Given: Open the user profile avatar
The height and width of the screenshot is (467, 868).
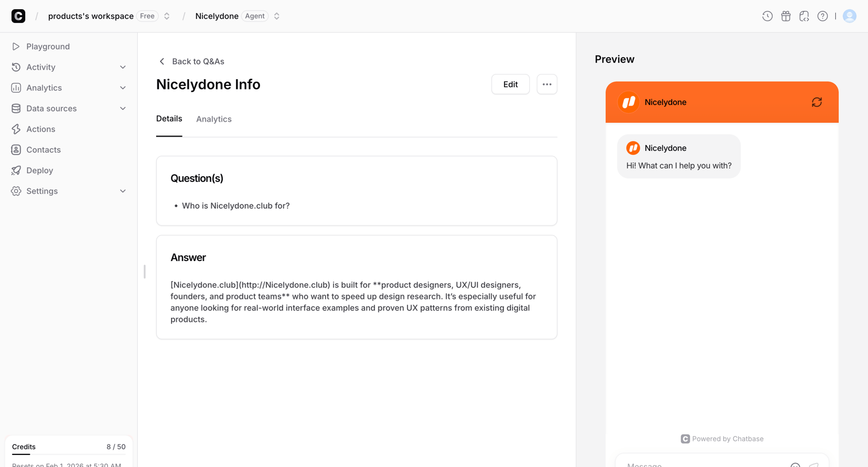Looking at the screenshot, I should [850, 16].
